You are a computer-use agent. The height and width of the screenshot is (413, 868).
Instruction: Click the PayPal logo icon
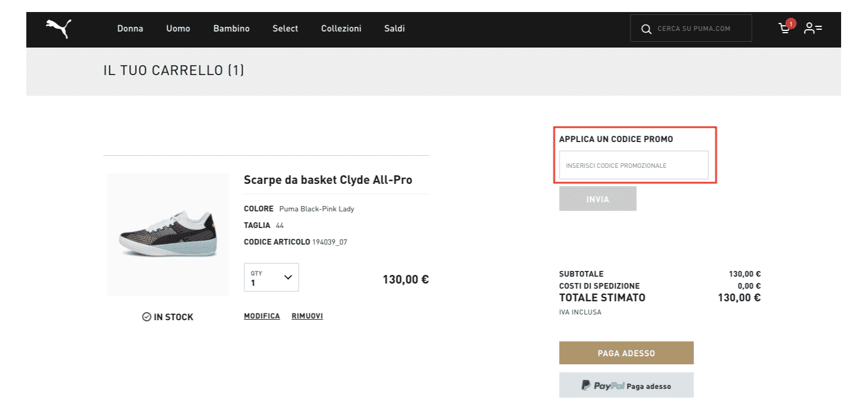(603, 386)
